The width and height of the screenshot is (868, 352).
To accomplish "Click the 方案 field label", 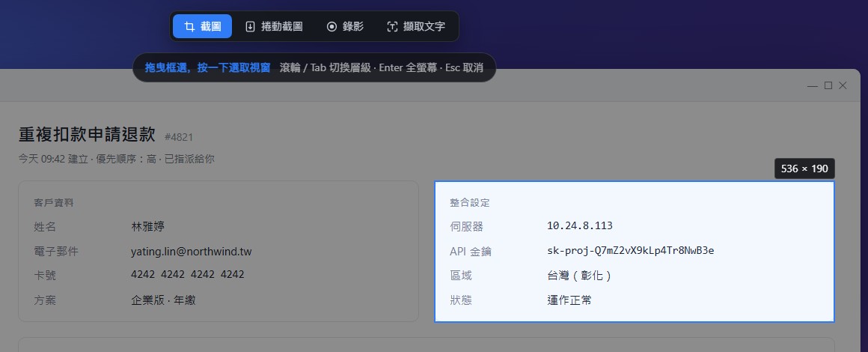I will tap(45, 300).
